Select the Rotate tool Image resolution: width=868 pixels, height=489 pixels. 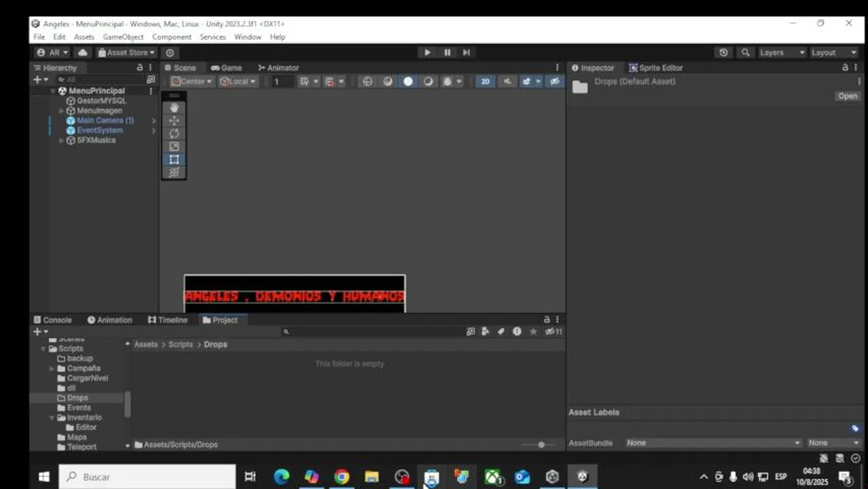(174, 134)
